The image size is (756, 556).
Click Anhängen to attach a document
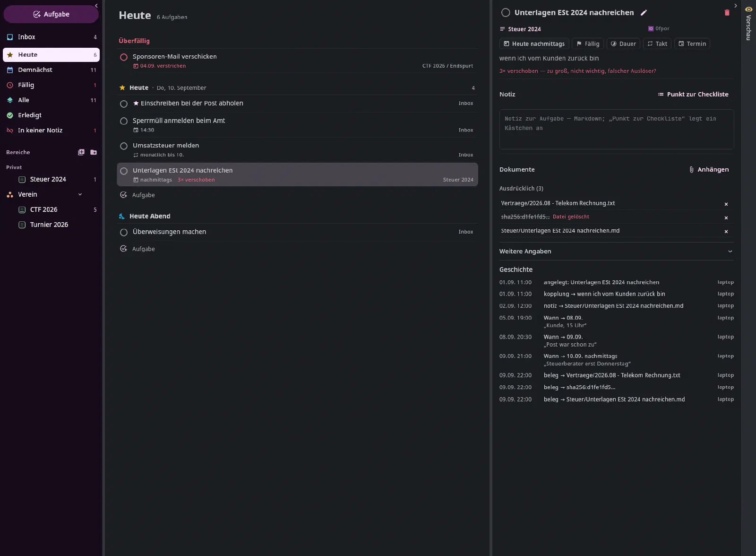(x=709, y=169)
